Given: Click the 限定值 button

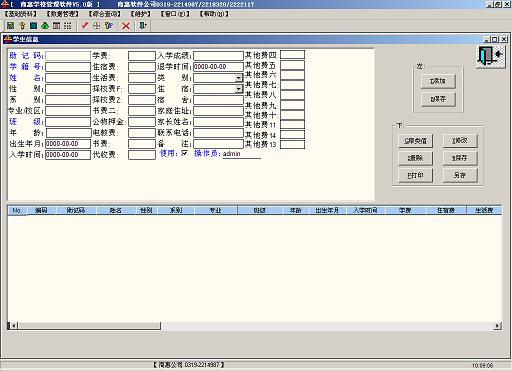Looking at the screenshot, I should 415,141.
